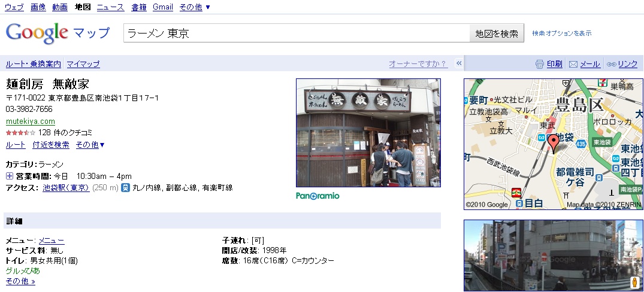The image size is (644, 292).
Task: Open the Gmail navigation item
Action: point(162,7)
